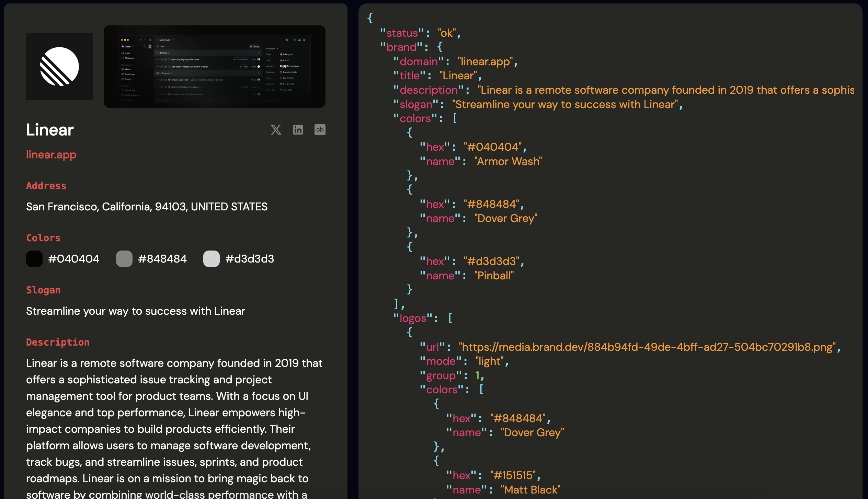868x499 pixels.
Task: Click the "linear.app" JSON domain value
Action: (x=485, y=61)
